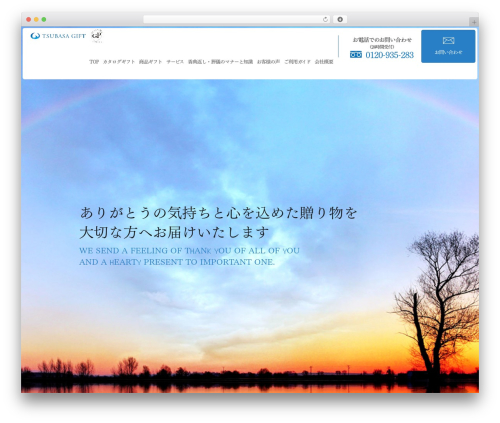Open a new browser tab with the plus button
This screenshot has width=500, height=423.
click(x=474, y=22)
